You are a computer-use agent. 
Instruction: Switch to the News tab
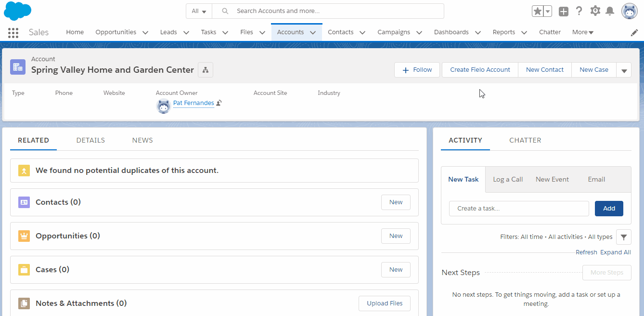click(x=142, y=140)
